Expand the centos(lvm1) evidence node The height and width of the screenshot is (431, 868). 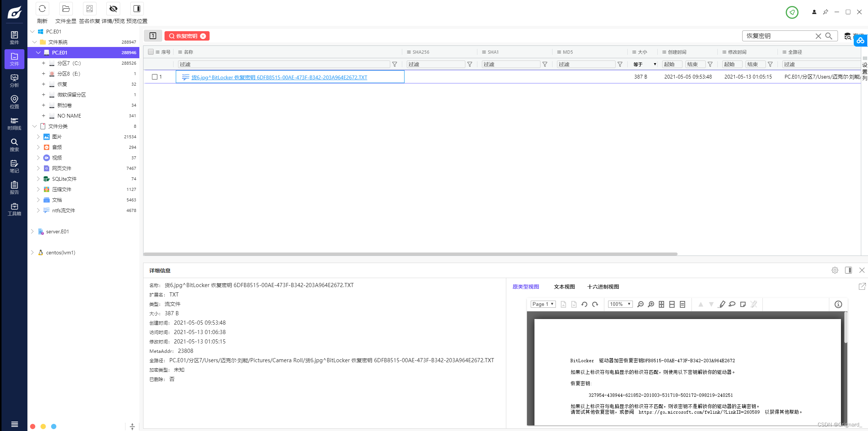(x=32, y=253)
